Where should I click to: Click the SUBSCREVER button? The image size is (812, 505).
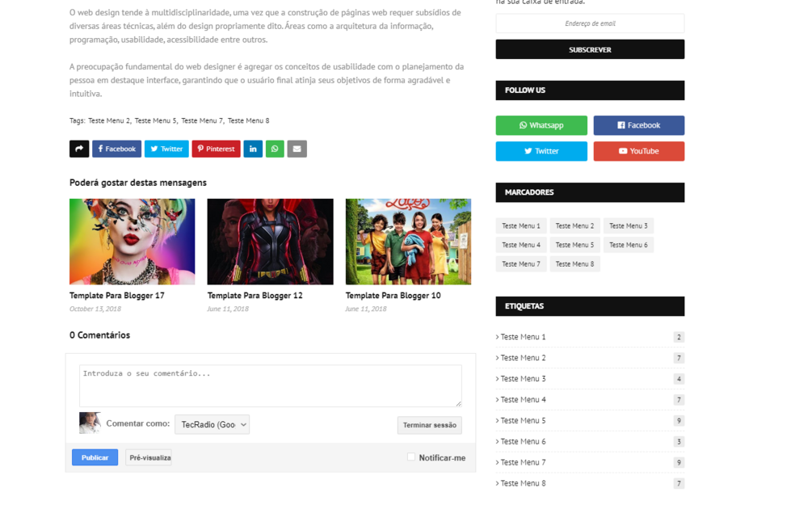click(590, 49)
